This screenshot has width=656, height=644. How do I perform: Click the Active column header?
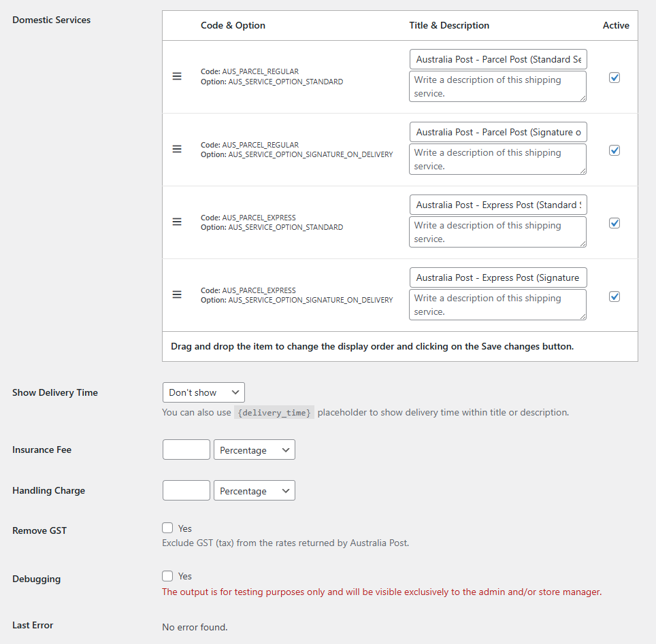(x=616, y=26)
